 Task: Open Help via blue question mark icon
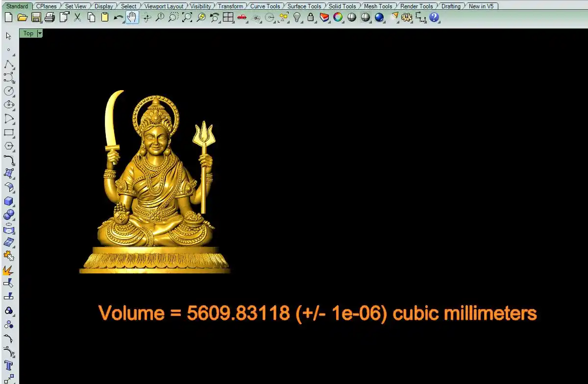434,18
